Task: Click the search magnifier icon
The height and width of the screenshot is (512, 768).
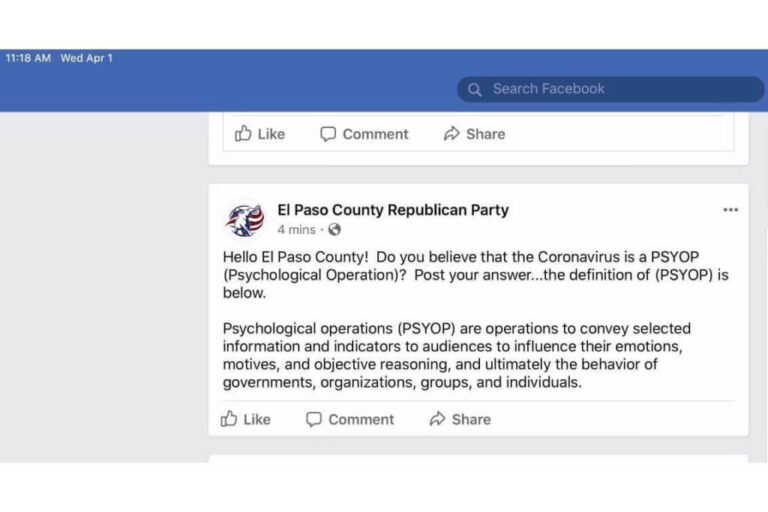Action: click(x=474, y=90)
